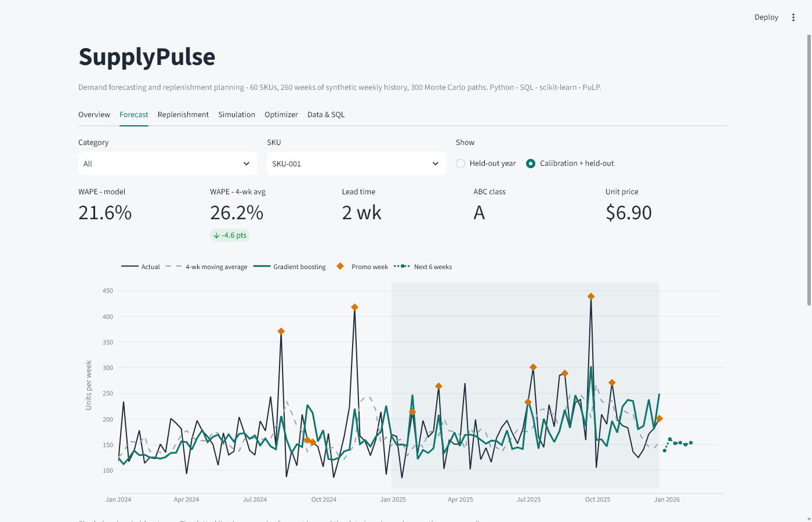Click the ABC class value A
This screenshot has width=812, height=522.
(479, 213)
